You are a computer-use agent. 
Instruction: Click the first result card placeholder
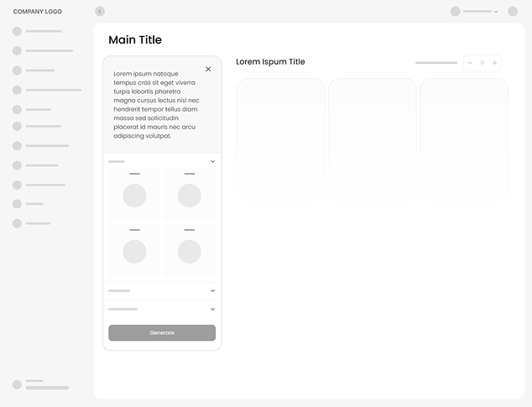point(280,138)
